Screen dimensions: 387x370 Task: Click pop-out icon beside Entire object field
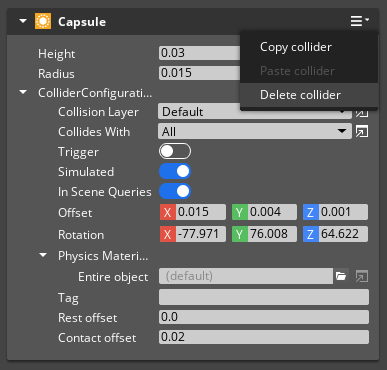pos(362,276)
